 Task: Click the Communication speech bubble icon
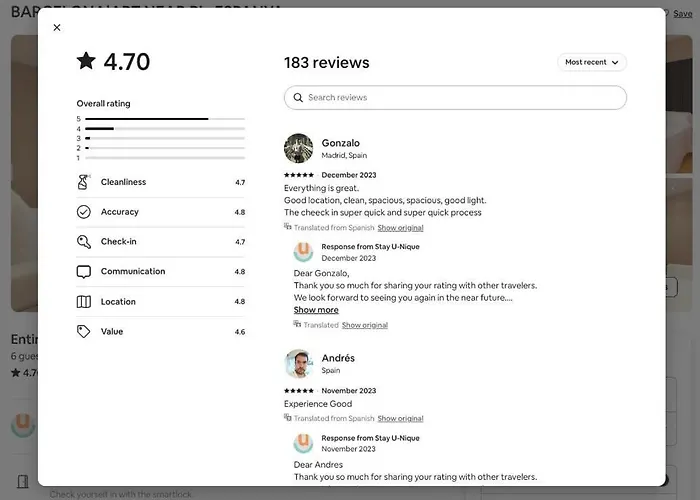click(83, 271)
